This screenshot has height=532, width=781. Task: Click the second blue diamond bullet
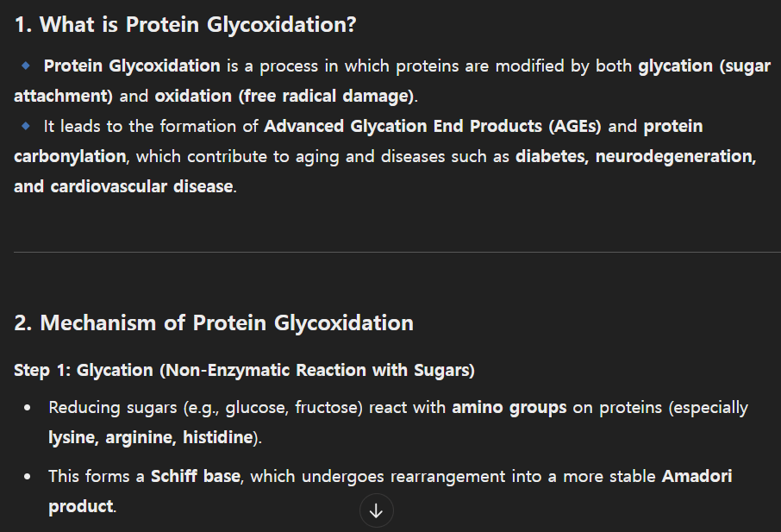(25, 126)
